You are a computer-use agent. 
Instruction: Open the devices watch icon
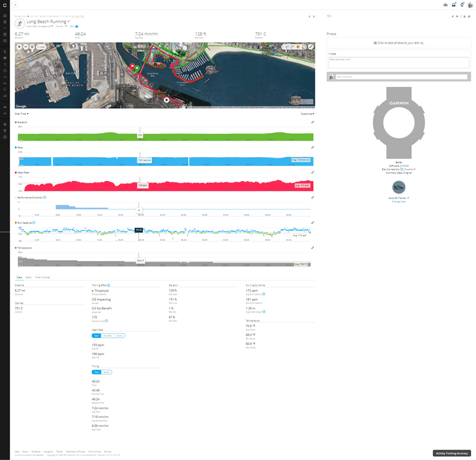(462, 5)
